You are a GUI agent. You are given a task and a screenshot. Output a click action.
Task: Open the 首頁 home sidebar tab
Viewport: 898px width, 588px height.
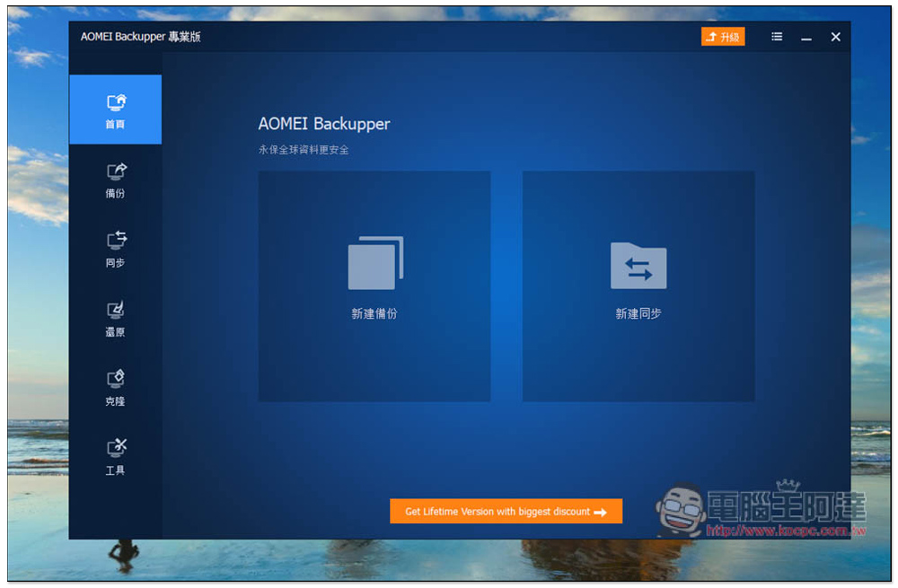coord(115,110)
